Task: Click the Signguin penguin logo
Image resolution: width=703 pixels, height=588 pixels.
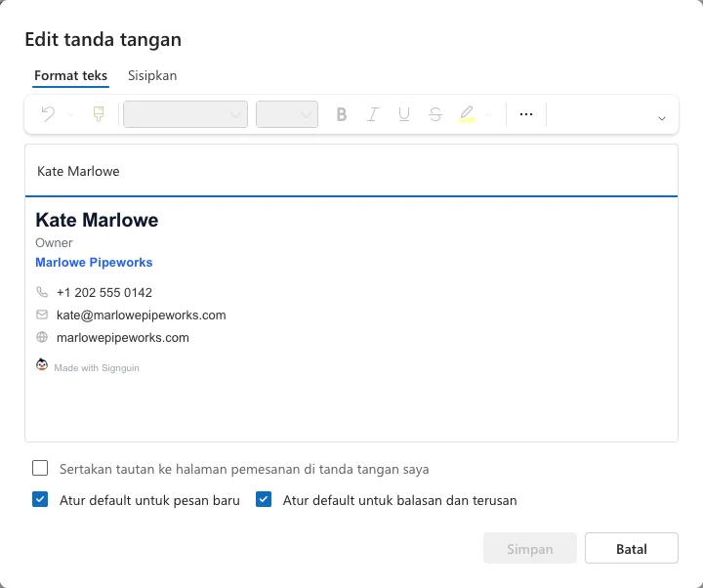Action: click(x=42, y=364)
